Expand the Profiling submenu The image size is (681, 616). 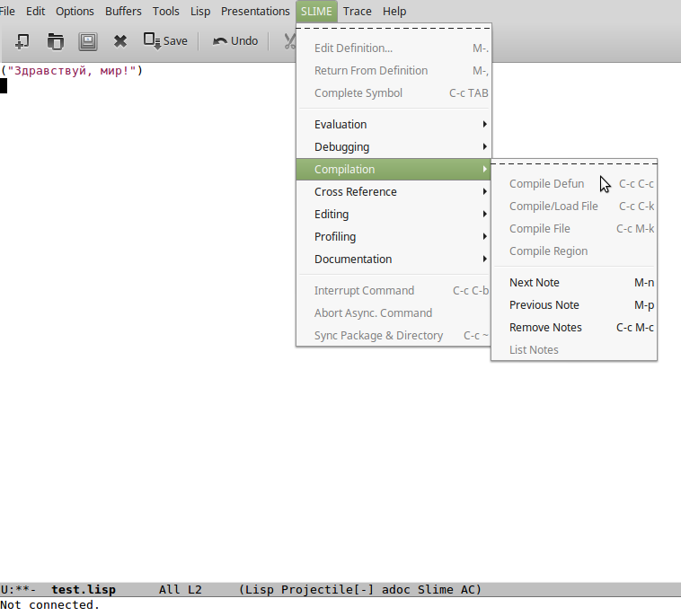point(394,236)
